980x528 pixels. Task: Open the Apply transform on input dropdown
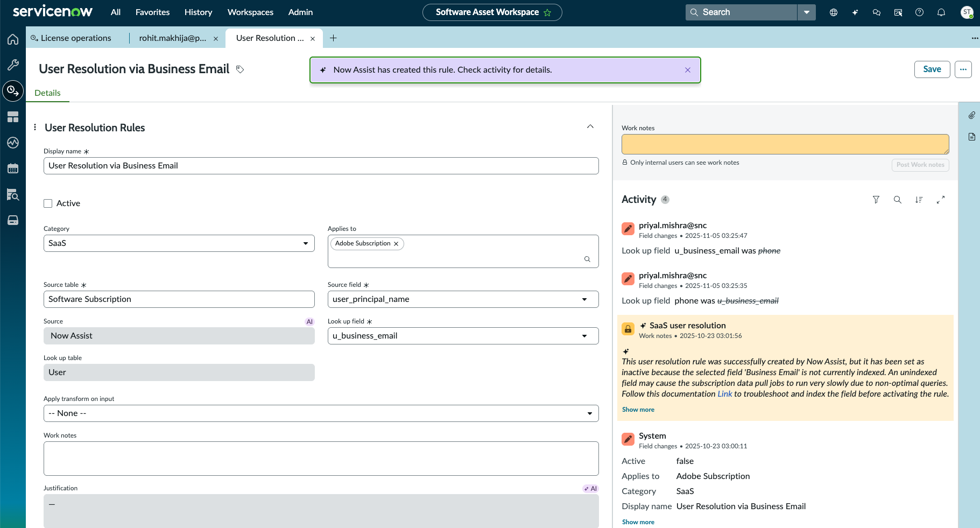(321, 413)
